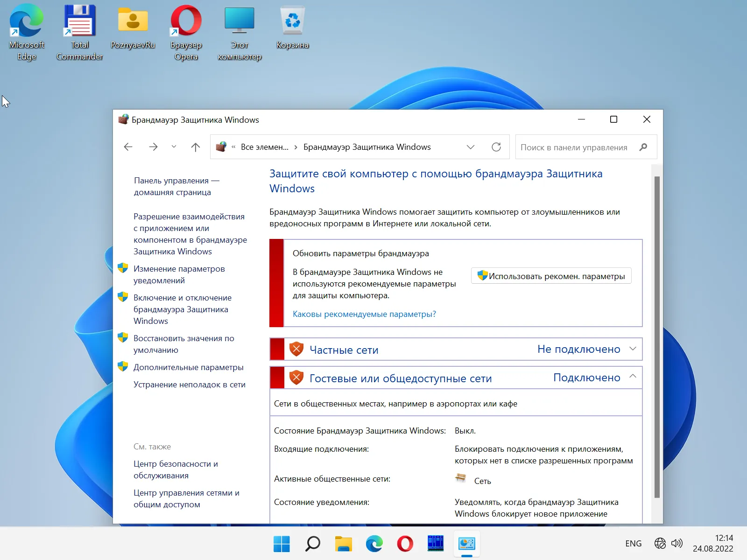Open 'Устранение неполадок в сети' link
The width and height of the screenshot is (747, 560).
coord(190,385)
